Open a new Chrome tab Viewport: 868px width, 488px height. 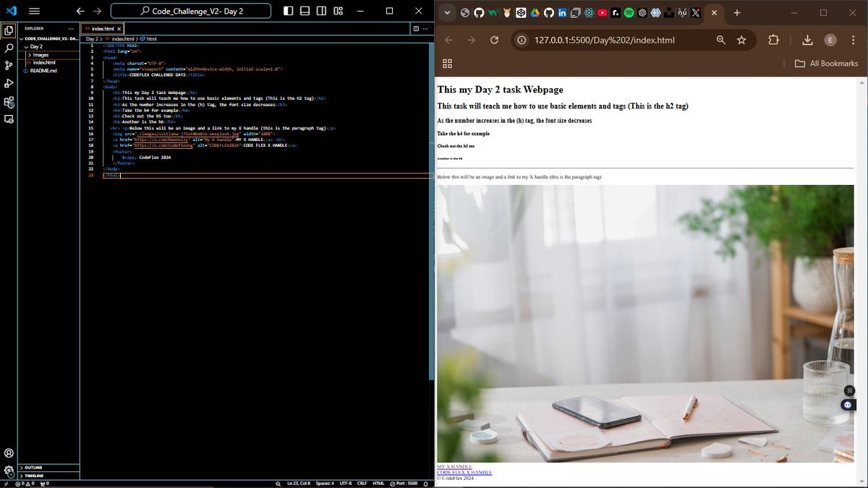pos(736,13)
